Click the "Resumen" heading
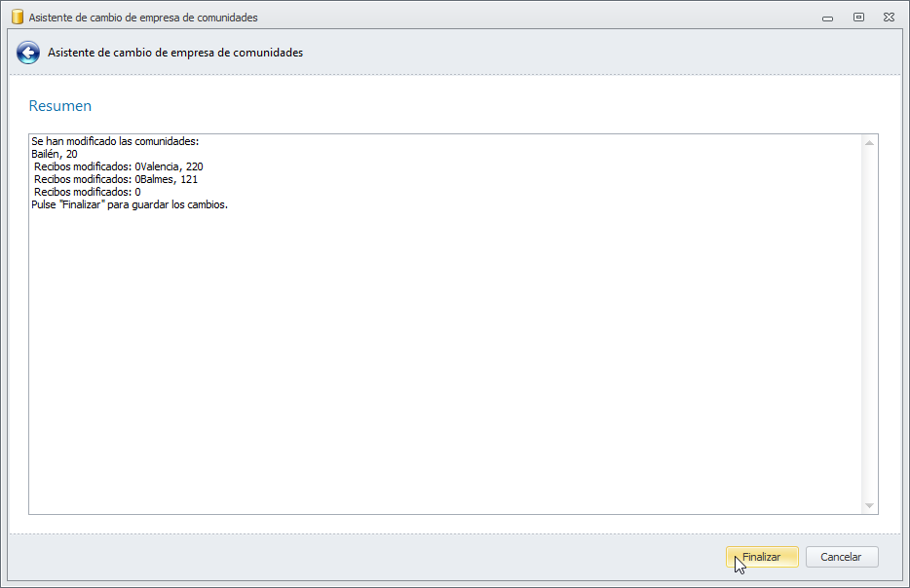Screen dimensions: 910x588 [60, 106]
